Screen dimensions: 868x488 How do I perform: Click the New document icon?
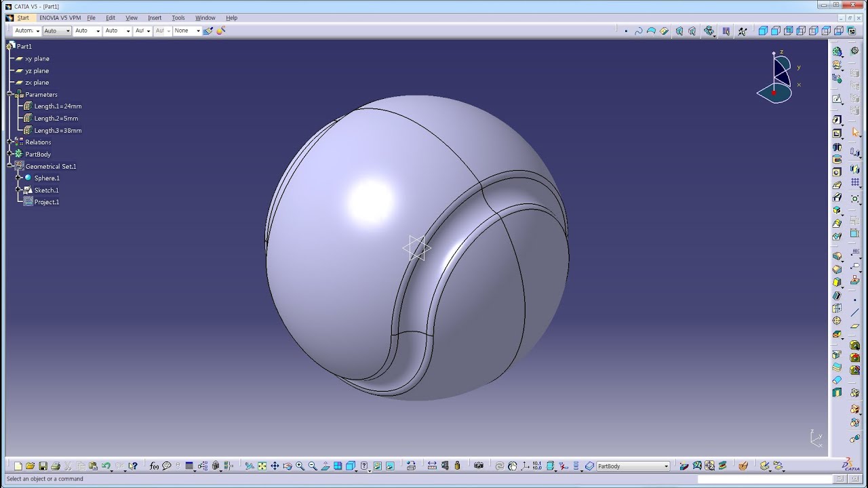(18, 466)
